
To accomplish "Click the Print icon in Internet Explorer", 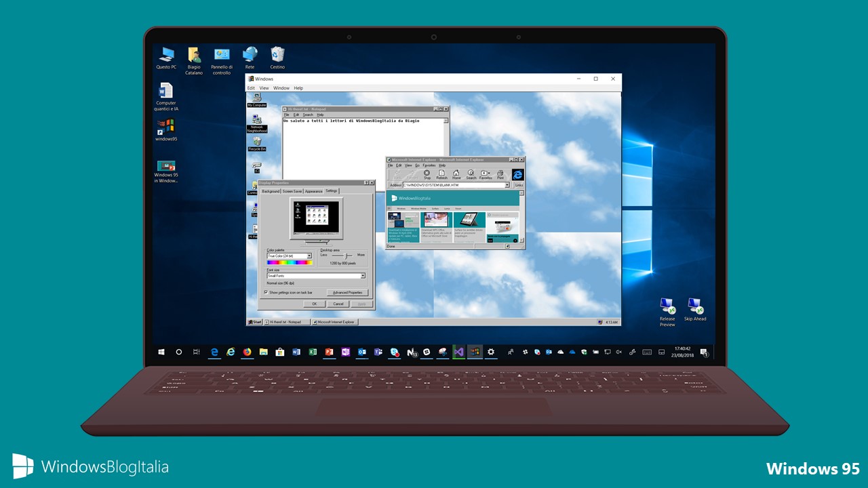I will pyautogui.click(x=500, y=174).
